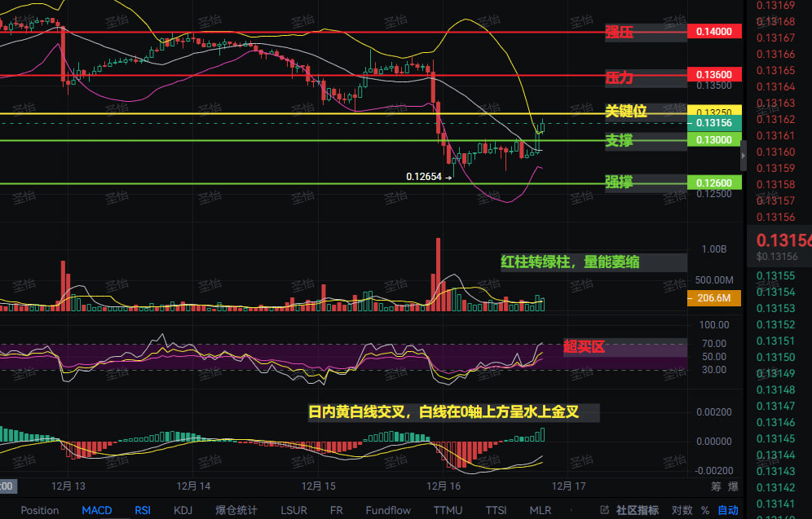Enable the KDJ indicator

click(183, 510)
